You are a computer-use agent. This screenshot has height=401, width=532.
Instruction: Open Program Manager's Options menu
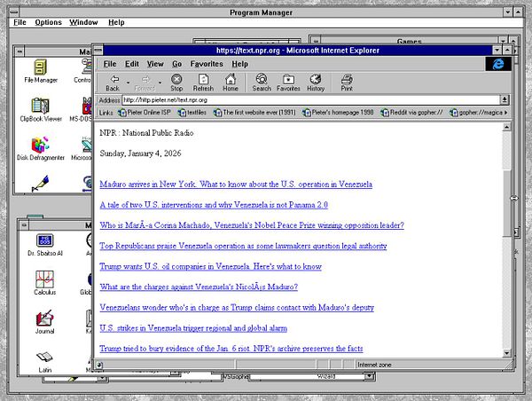tap(48, 22)
